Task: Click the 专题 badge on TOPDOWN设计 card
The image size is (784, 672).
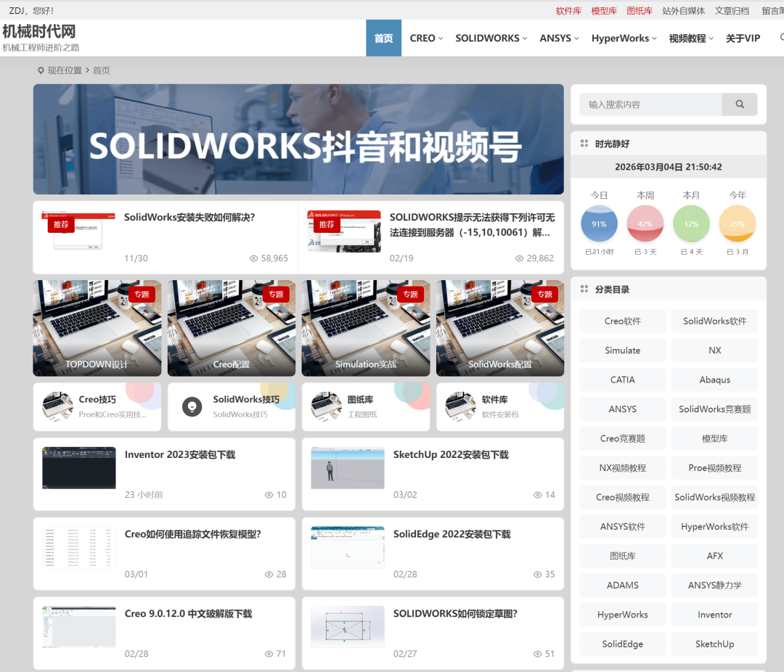Action: (x=142, y=294)
